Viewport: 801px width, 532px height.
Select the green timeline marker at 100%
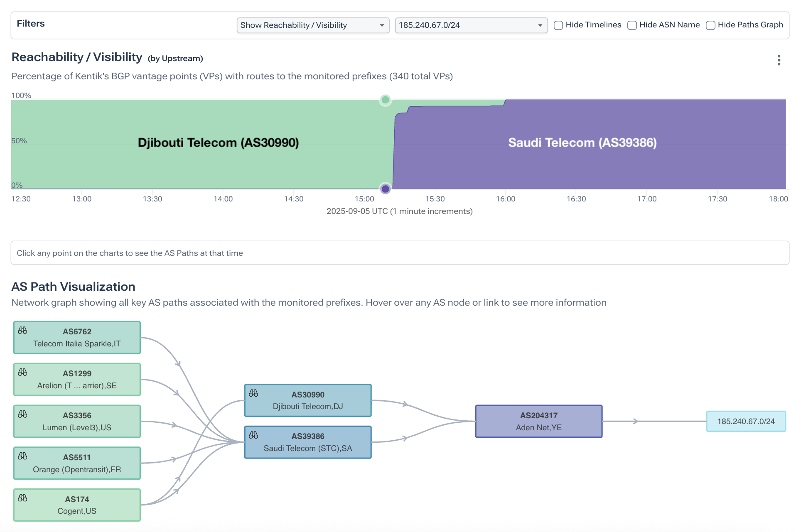386,100
